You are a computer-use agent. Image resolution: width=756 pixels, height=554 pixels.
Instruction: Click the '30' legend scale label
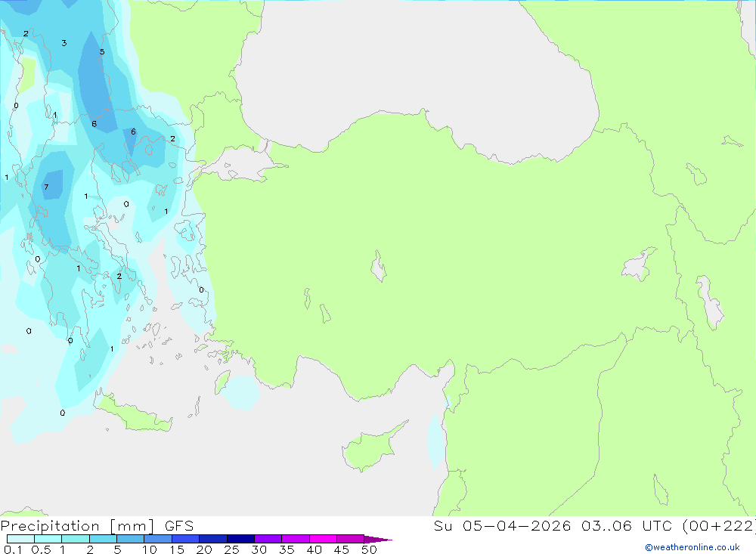[x=259, y=549]
